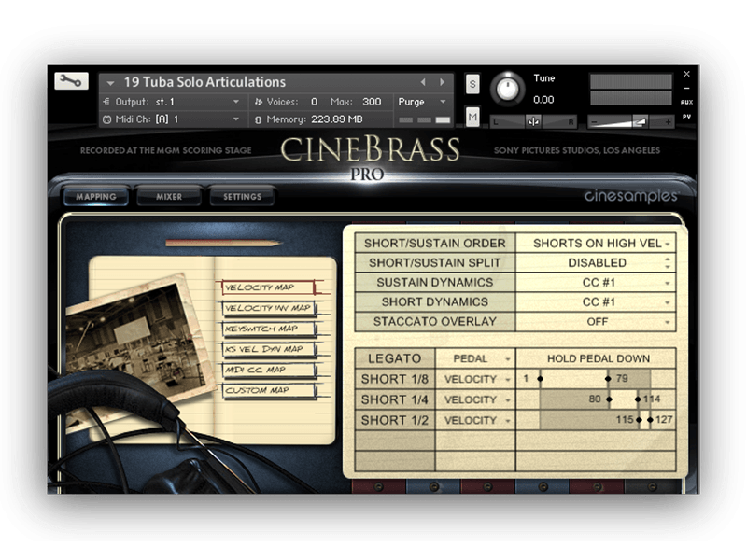The image size is (747, 560).
Task: Switch to the Settings tab
Action: (x=242, y=197)
